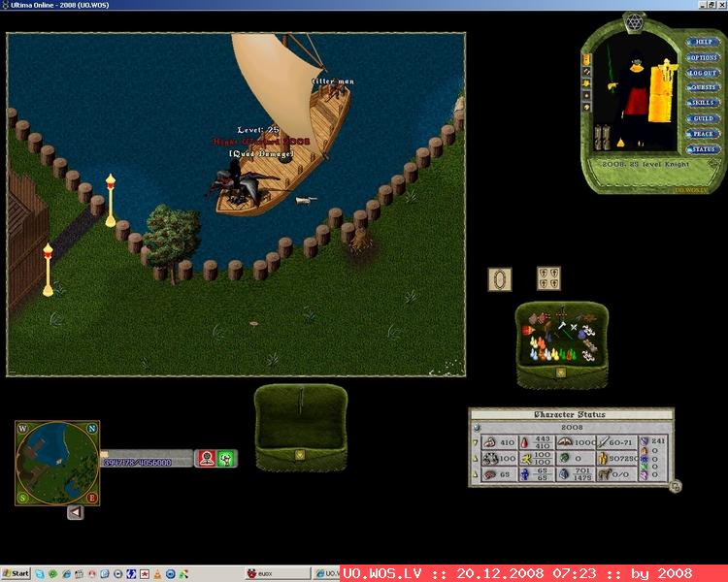This screenshot has height=582, width=728.
Task: Click the LOG OUT paperdoll button
Action: [x=704, y=73]
